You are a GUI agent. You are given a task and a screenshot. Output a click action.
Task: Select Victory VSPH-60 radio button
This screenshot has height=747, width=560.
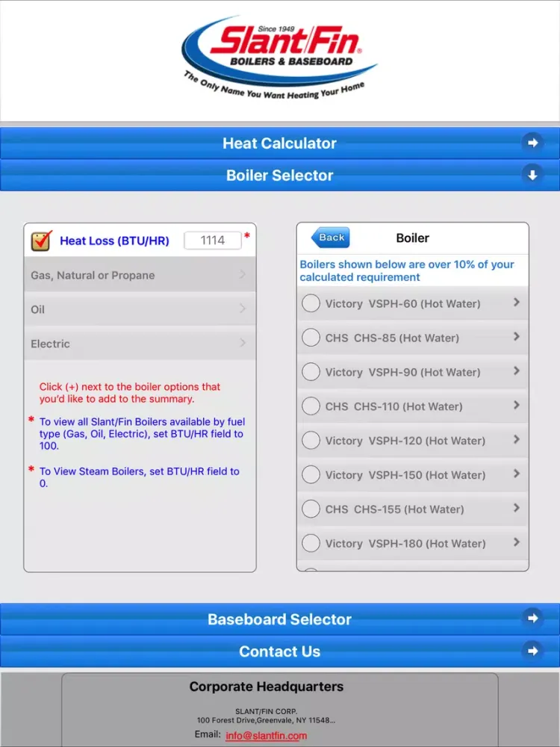(x=311, y=303)
